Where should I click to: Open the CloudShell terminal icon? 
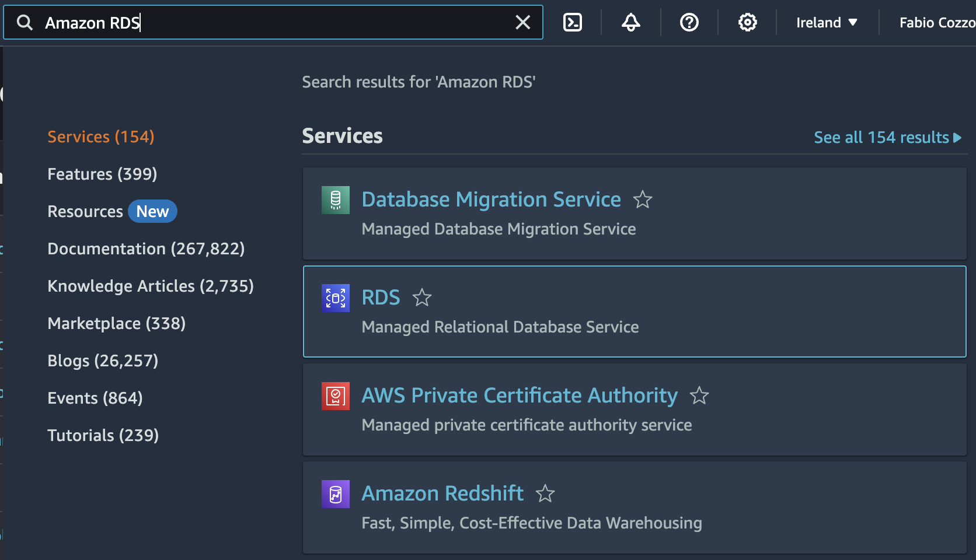[572, 23]
